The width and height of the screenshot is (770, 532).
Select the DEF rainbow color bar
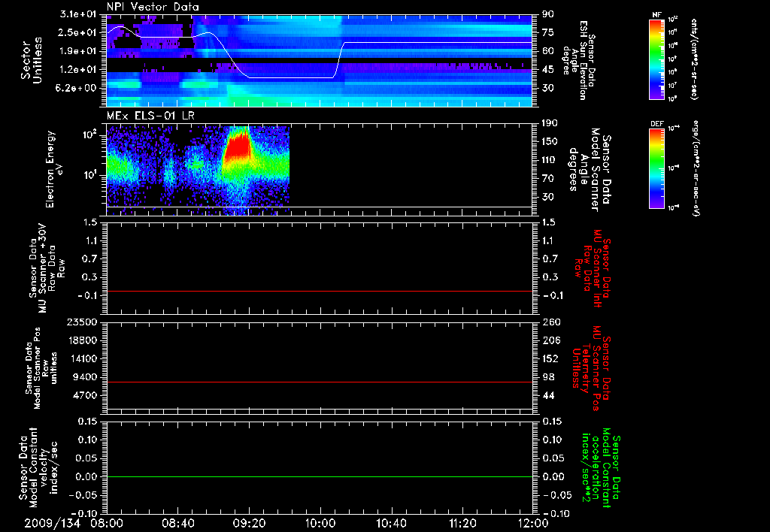[x=657, y=168]
